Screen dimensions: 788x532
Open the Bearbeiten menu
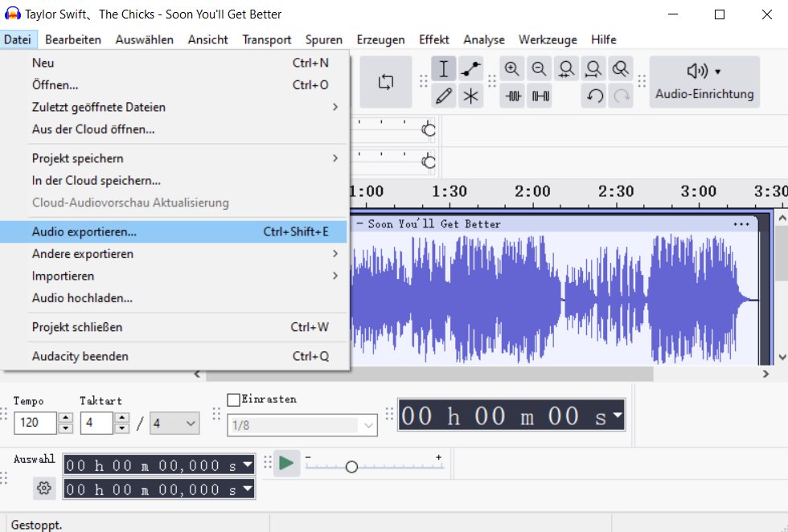[x=73, y=39]
